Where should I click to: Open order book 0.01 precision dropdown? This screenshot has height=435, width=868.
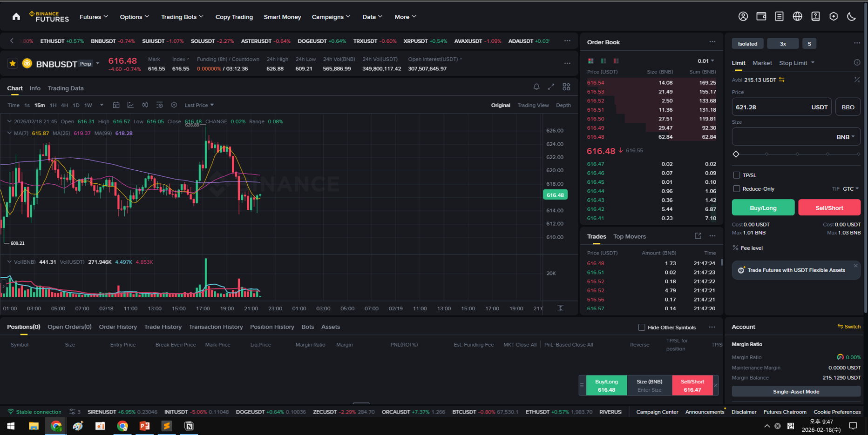click(705, 61)
